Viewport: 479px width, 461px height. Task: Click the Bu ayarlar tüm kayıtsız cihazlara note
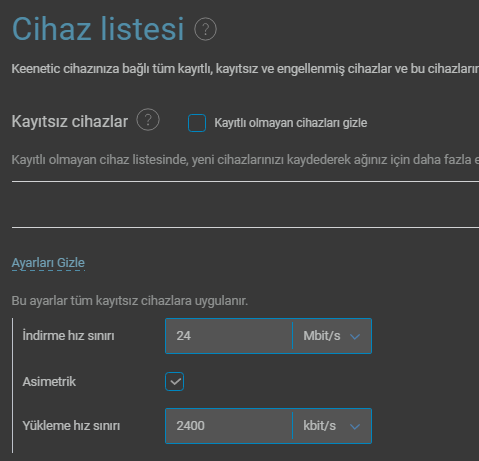click(x=130, y=301)
